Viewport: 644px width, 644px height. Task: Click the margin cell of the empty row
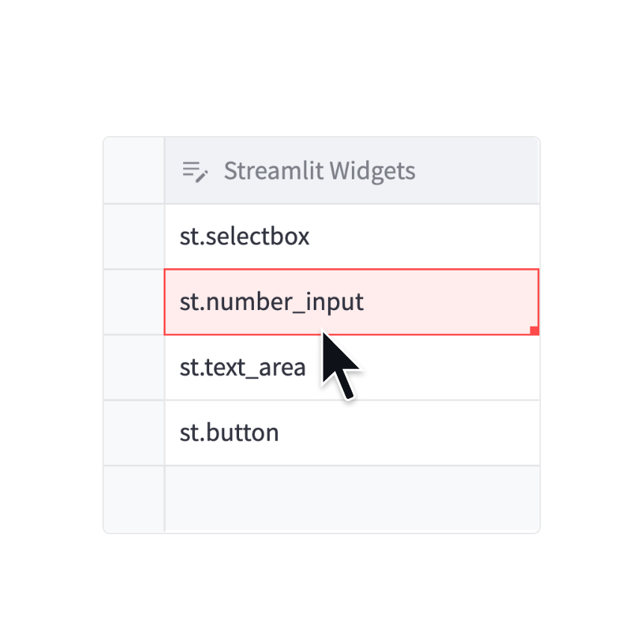(134, 498)
